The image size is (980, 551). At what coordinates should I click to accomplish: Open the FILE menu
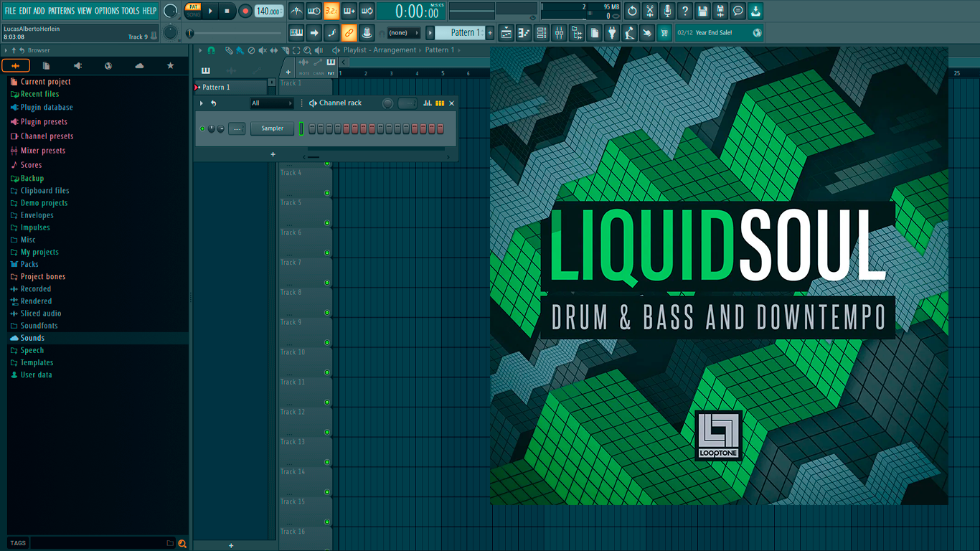(x=10, y=11)
